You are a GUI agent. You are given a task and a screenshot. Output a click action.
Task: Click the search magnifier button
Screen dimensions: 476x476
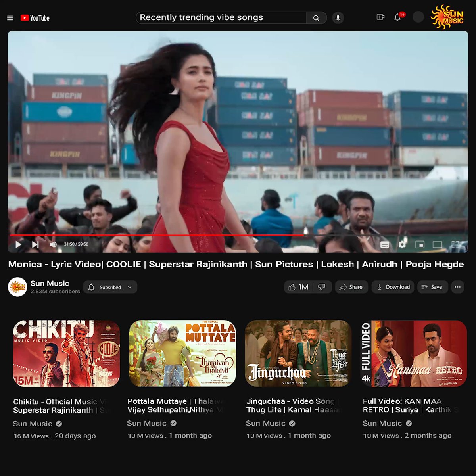tap(316, 18)
